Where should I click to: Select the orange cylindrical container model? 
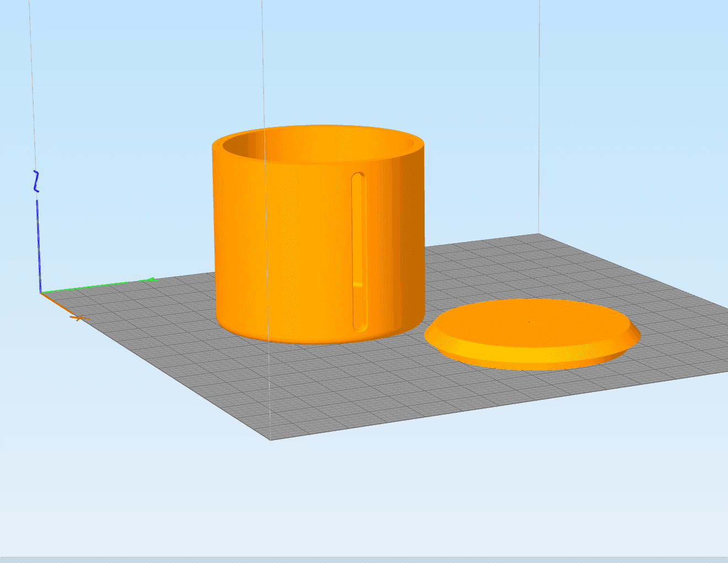tap(318, 234)
